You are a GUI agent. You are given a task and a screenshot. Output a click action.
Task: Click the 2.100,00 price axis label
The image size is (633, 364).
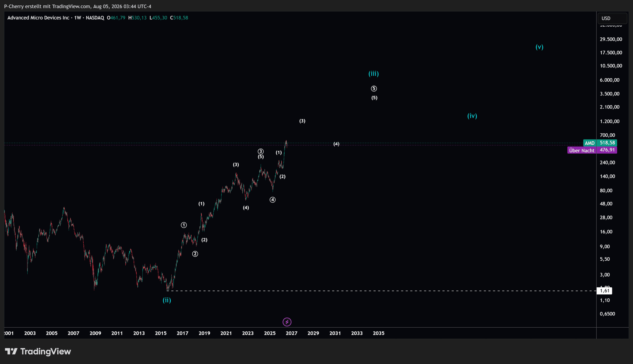610,107
